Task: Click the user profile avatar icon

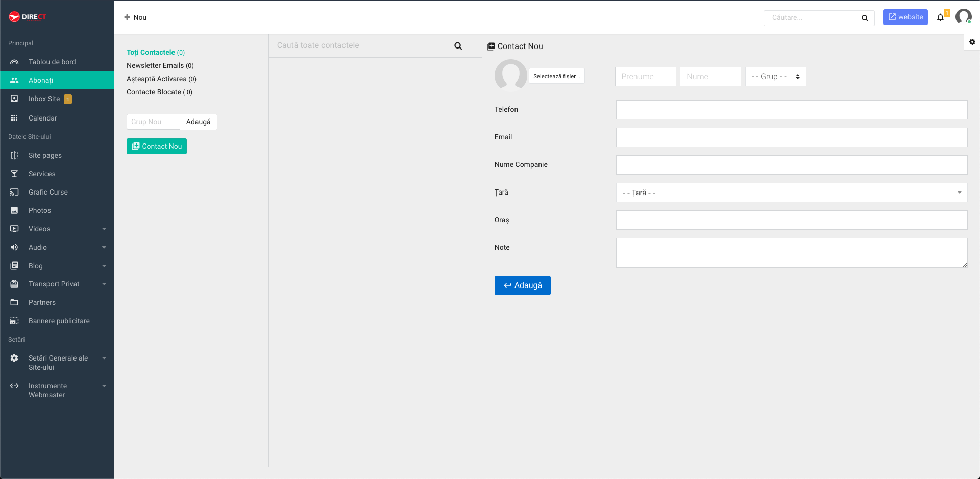Action: (964, 17)
